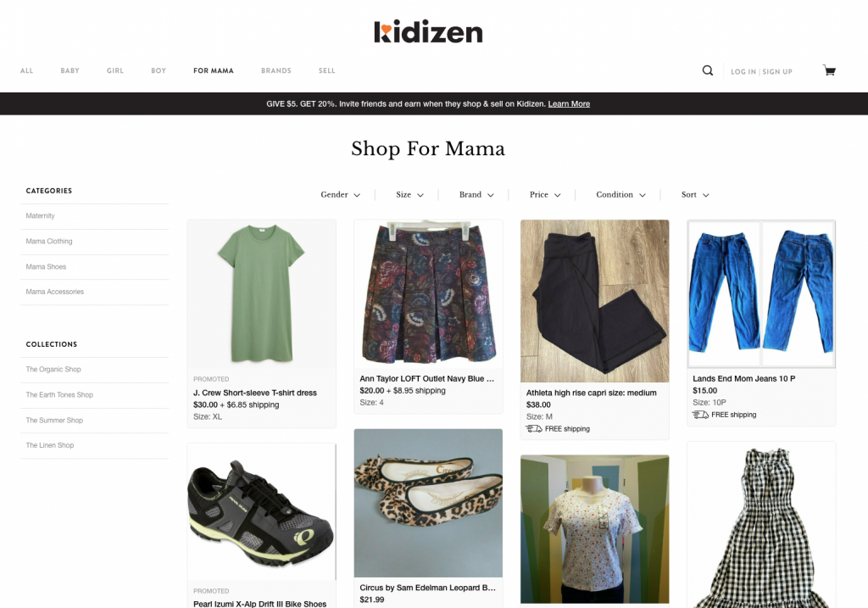Select the BRANDS navigation item
Screen dimensions: 868x608
pyautogui.click(x=276, y=71)
